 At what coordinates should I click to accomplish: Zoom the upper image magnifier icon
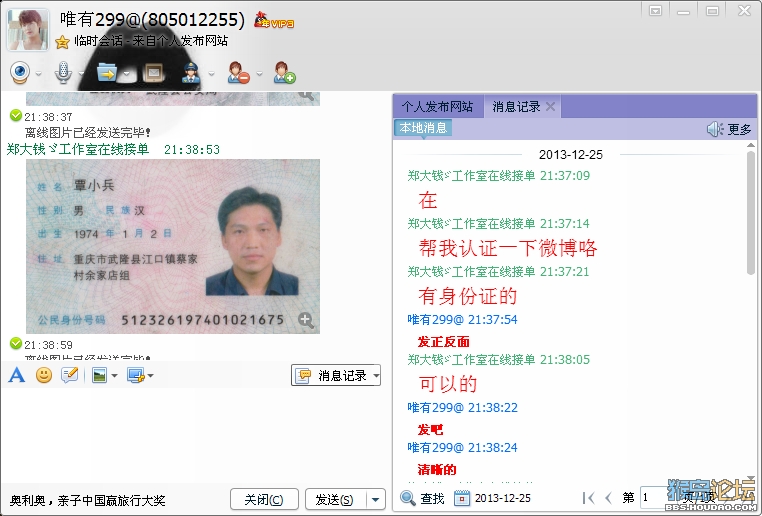pyautogui.click(x=306, y=96)
